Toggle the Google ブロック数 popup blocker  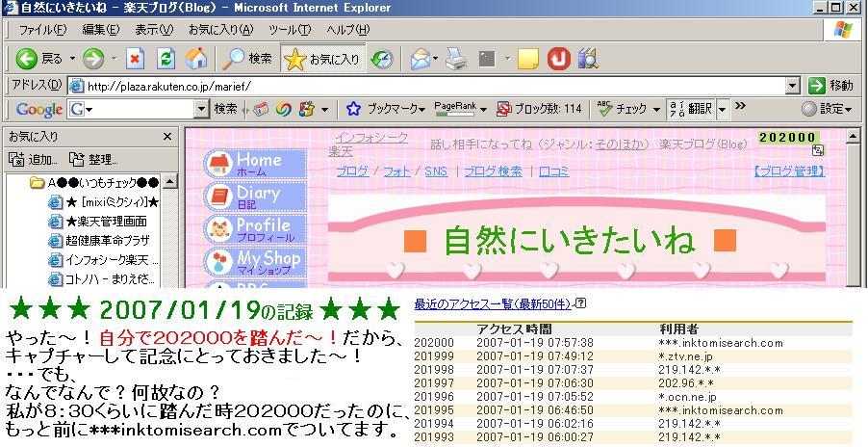539,109
